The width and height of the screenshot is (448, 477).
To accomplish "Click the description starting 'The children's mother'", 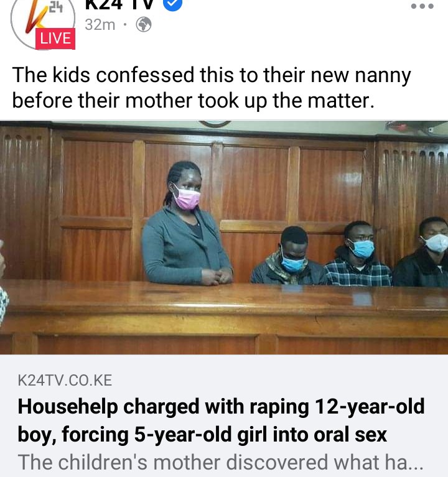I will [221, 463].
